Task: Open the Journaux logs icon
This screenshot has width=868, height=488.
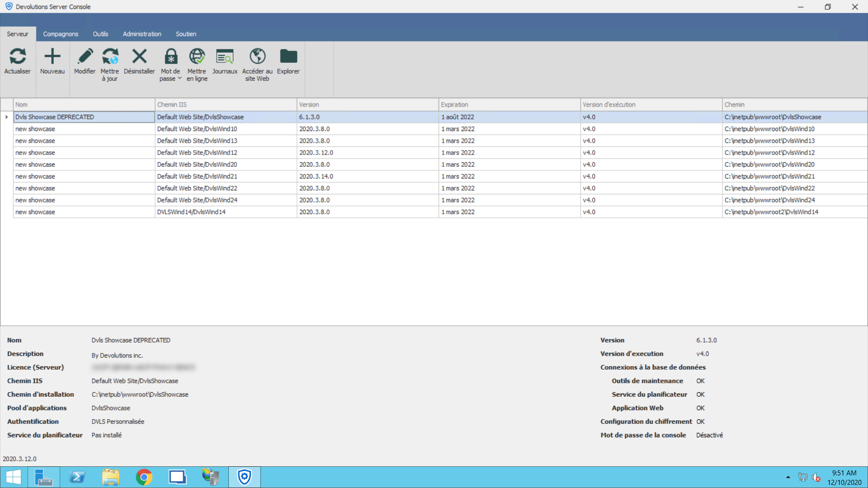Action: (x=225, y=57)
